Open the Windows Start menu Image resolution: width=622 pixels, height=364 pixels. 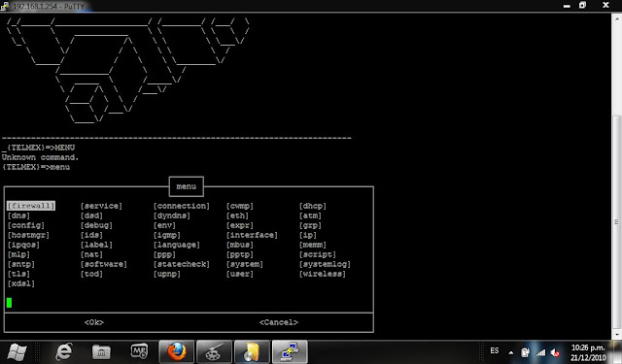click(x=17, y=351)
